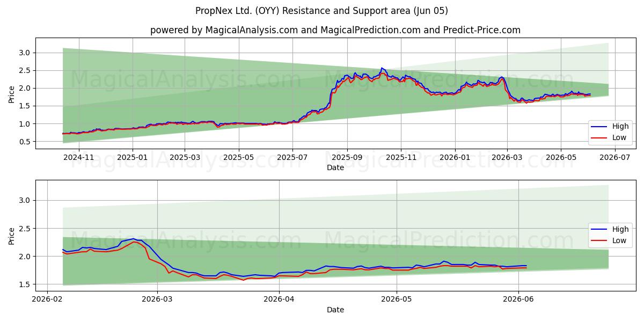Screen dimensions: 644x322
Task: Click the "2026-06" date tick label
Action: pos(518,299)
